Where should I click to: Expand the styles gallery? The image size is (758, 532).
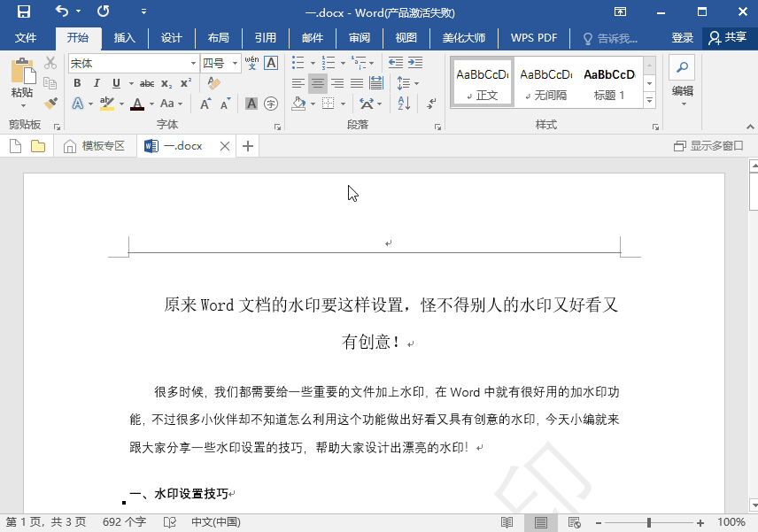pyautogui.click(x=650, y=101)
